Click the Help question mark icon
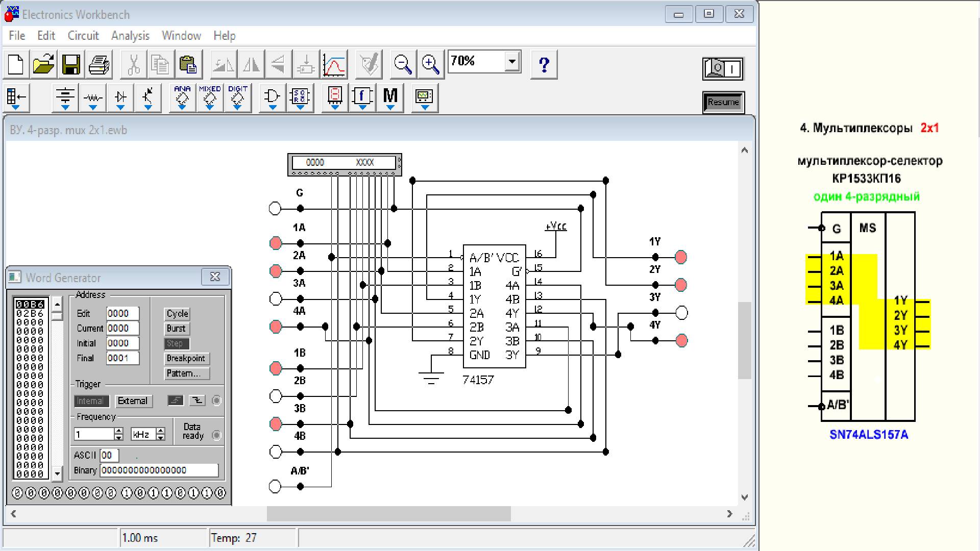 [x=544, y=65]
